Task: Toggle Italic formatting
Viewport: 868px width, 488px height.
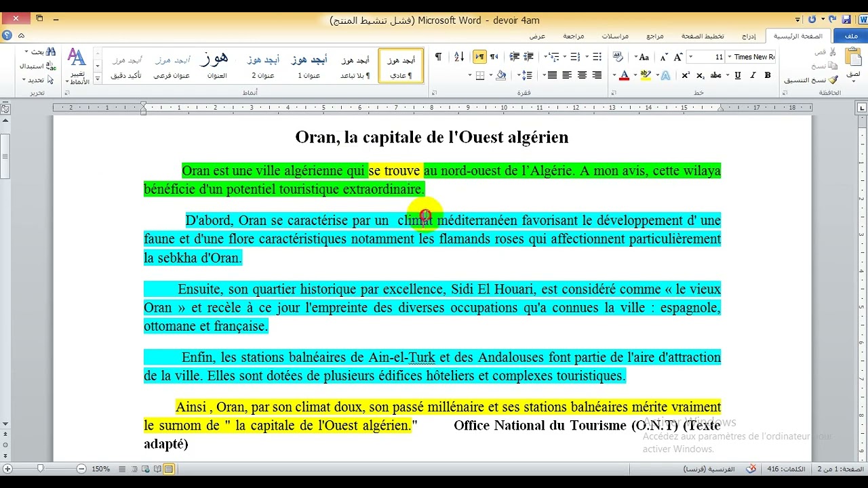Action: pyautogui.click(x=753, y=75)
